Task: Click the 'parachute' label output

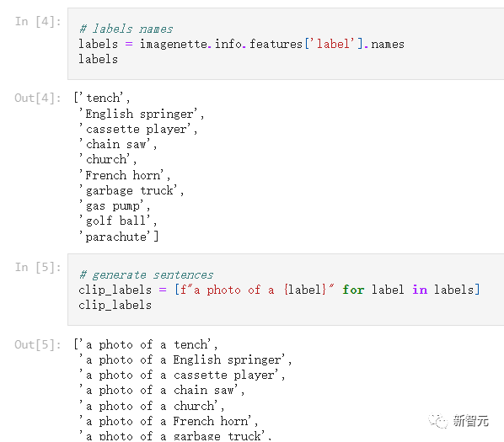Action: pos(119,237)
